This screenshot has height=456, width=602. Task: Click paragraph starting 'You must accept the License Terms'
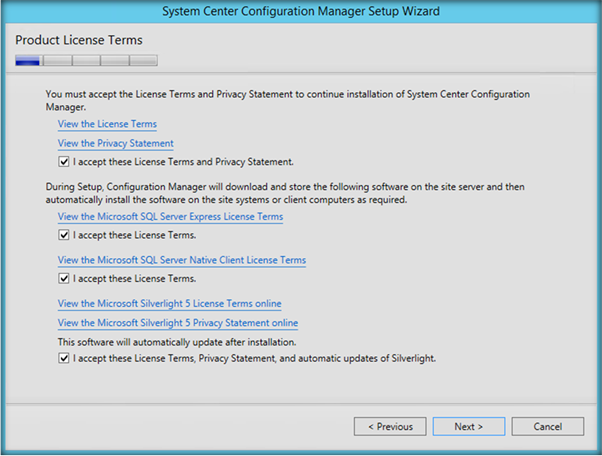[x=288, y=100]
